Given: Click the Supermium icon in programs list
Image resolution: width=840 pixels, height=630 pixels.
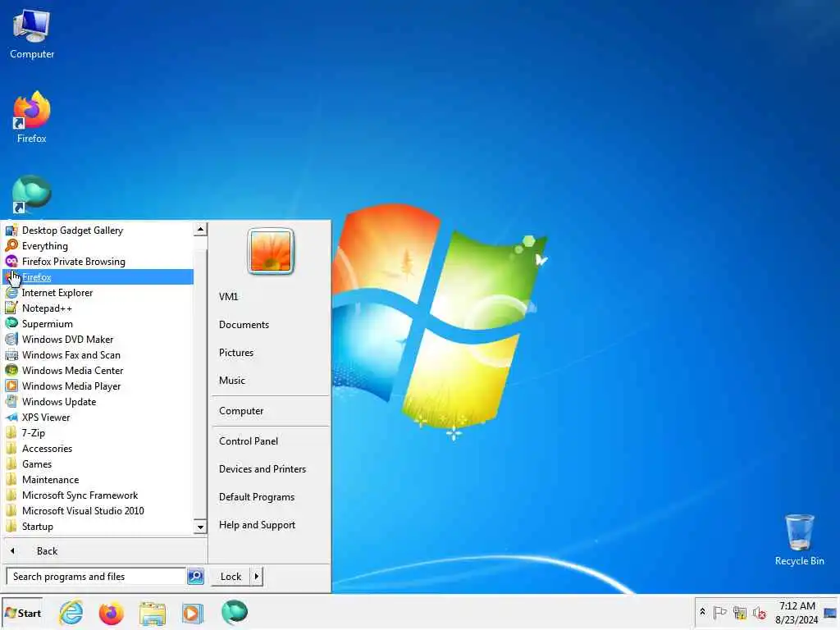Looking at the screenshot, I should pos(11,323).
